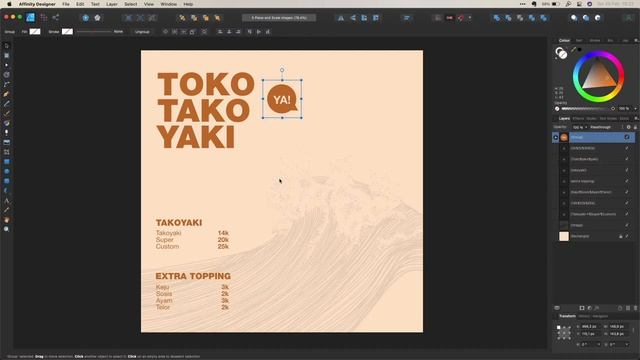
Task: Open the Snapping options dropdown arrow
Action: 470,18
